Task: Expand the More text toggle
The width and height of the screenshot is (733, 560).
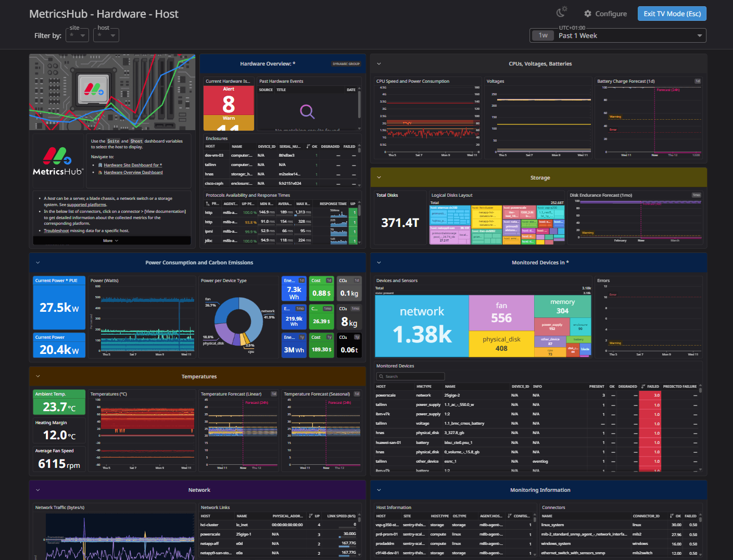Action: click(110, 240)
